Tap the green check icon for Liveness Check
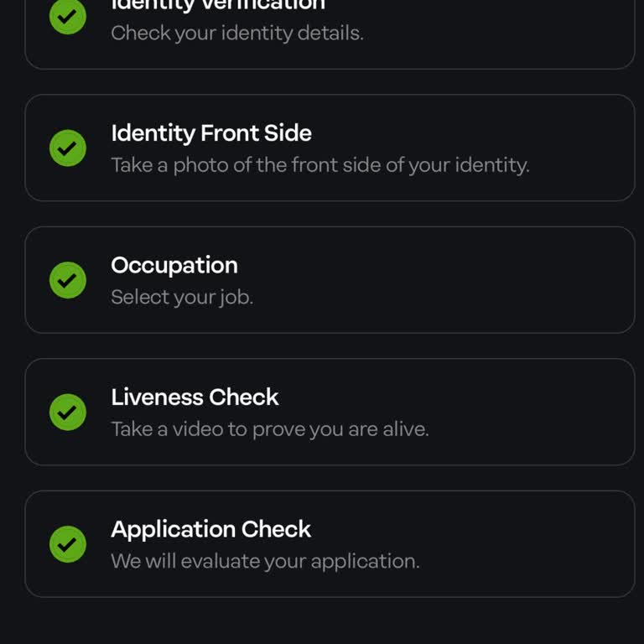Screen dimensions: 644x644 coord(68,413)
